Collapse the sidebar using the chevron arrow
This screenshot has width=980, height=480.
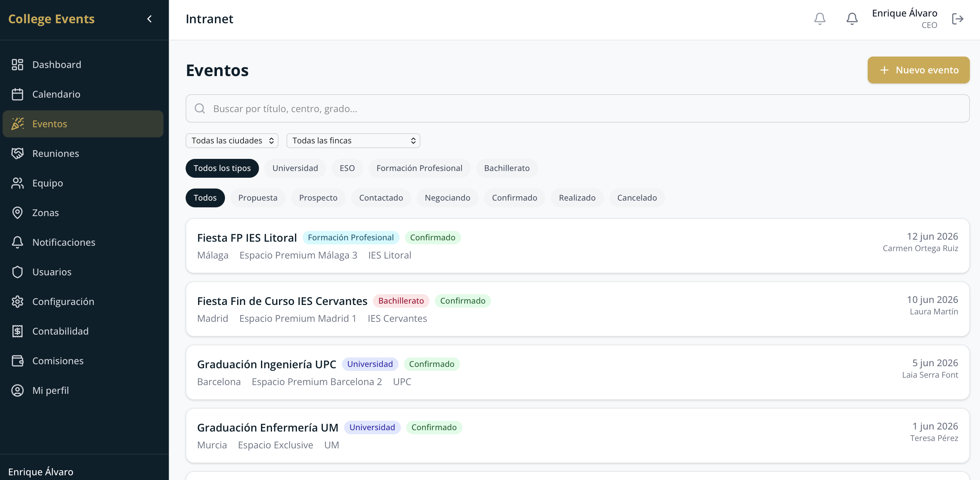(x=150, y=19)
